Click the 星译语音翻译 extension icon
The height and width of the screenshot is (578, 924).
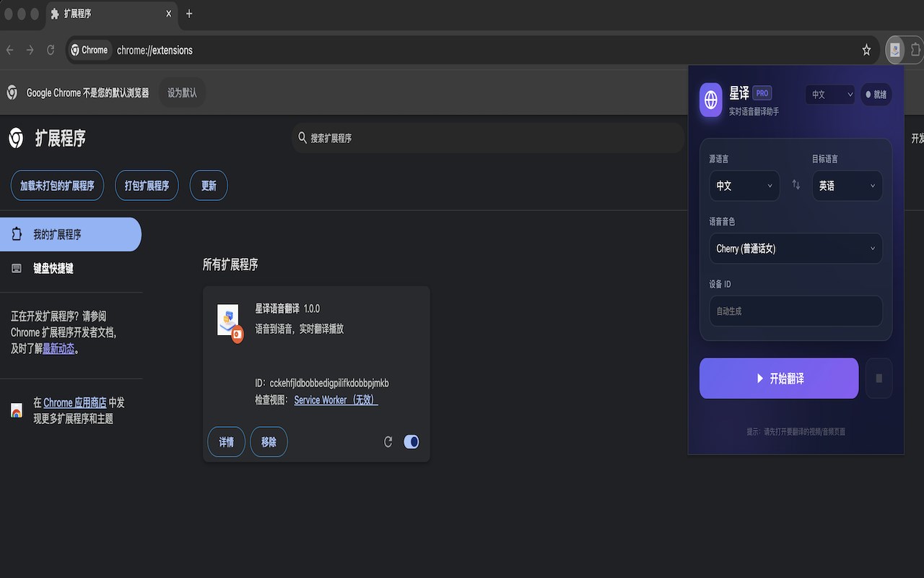tap(230, 322)
